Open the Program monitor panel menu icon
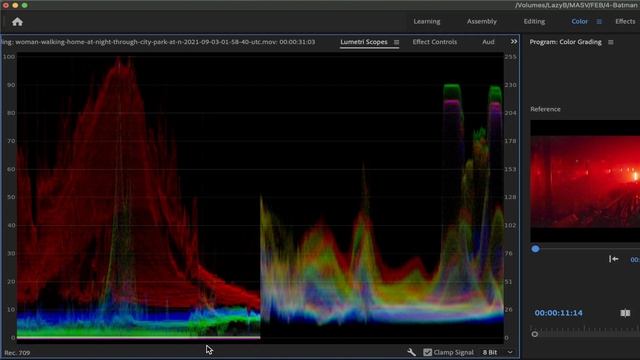The image size is (640, 360). pyautogui.click(x=611, y=42)
